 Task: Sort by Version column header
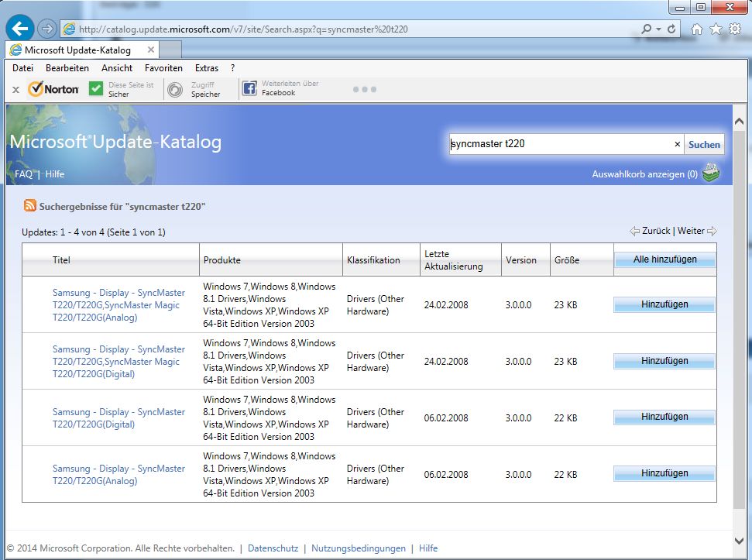521,260
